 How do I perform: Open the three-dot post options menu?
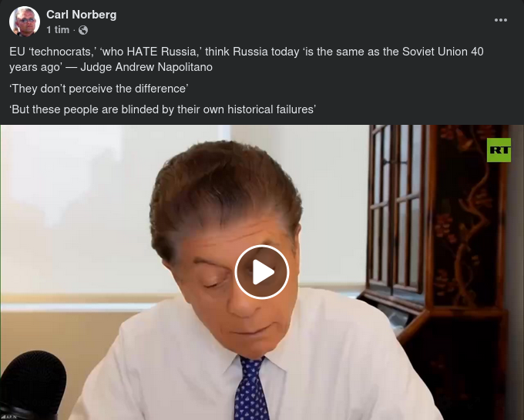[501, 20]
